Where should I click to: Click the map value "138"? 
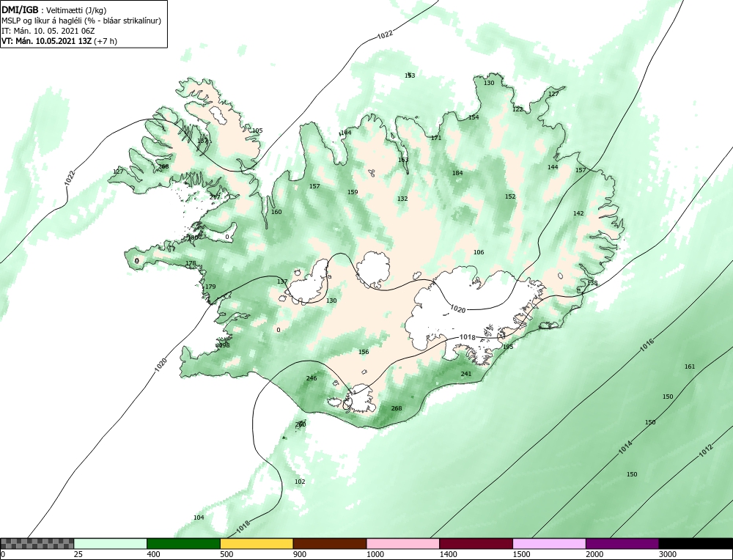(592, 283)
